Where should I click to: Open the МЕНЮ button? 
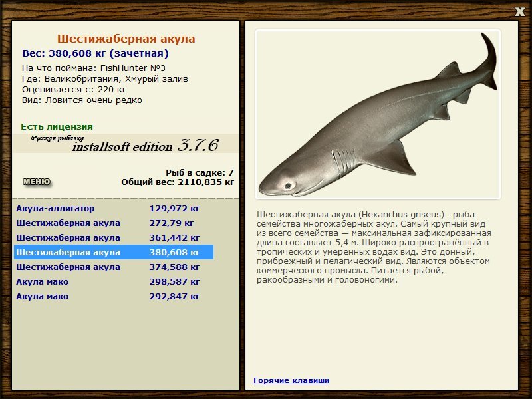37,182
